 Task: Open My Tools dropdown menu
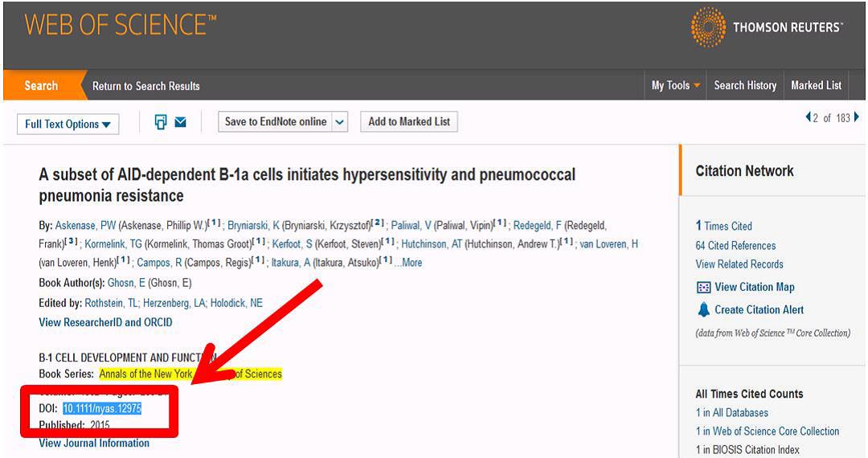tap(675, 85)
